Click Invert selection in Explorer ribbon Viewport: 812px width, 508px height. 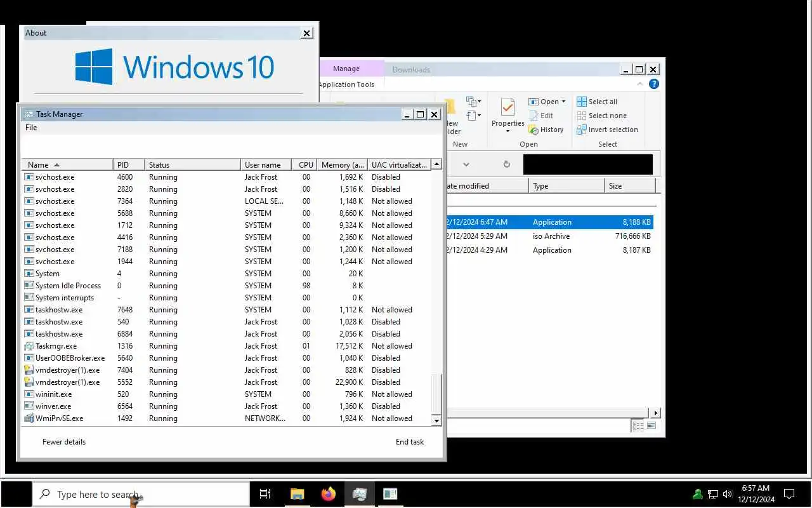tap(607, 130)
